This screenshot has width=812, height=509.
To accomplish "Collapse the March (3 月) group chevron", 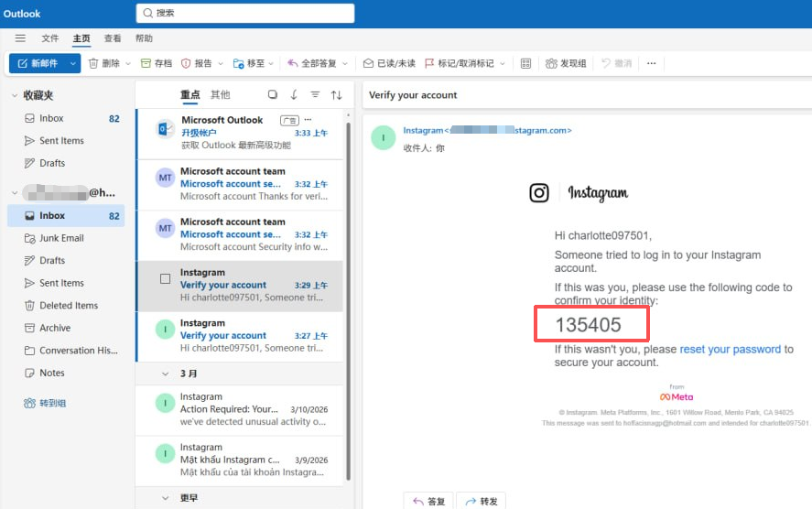I will 165,374.
